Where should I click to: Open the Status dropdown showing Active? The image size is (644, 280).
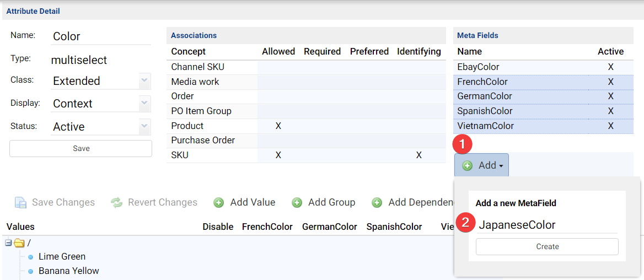point(144,126)
